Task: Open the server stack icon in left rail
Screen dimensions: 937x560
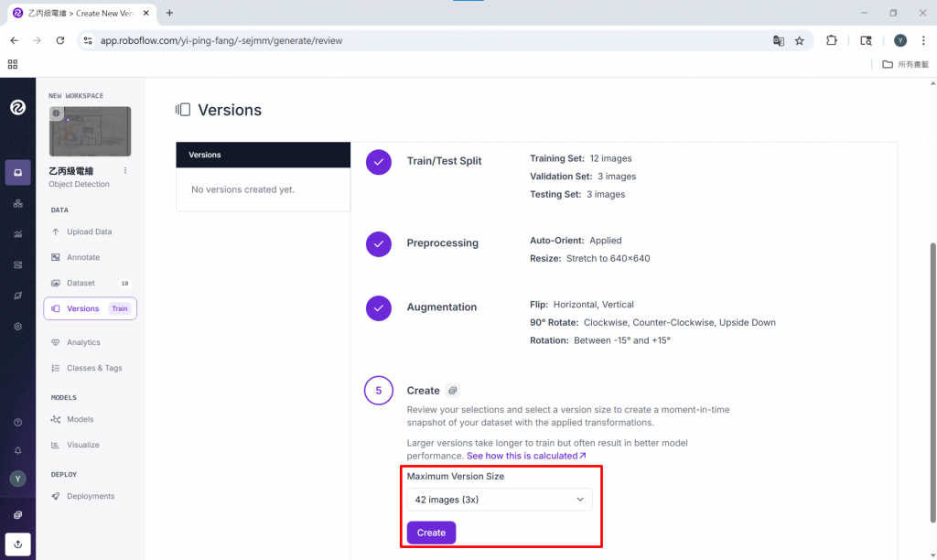Action: click(x=18, y=264)
